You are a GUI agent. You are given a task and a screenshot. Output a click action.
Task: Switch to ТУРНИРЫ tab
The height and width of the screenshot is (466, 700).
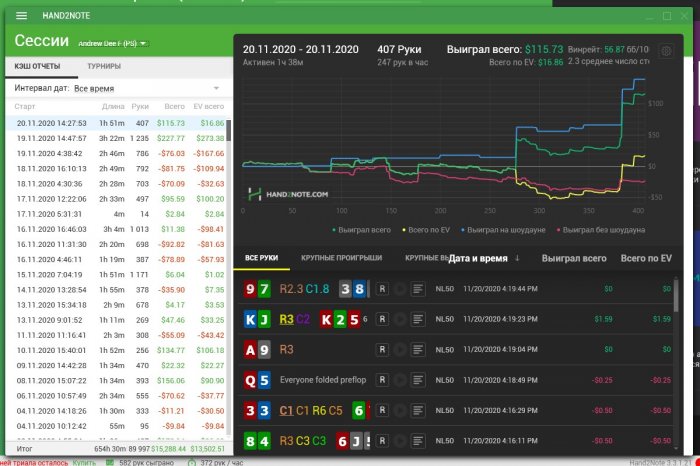point(104,66)
